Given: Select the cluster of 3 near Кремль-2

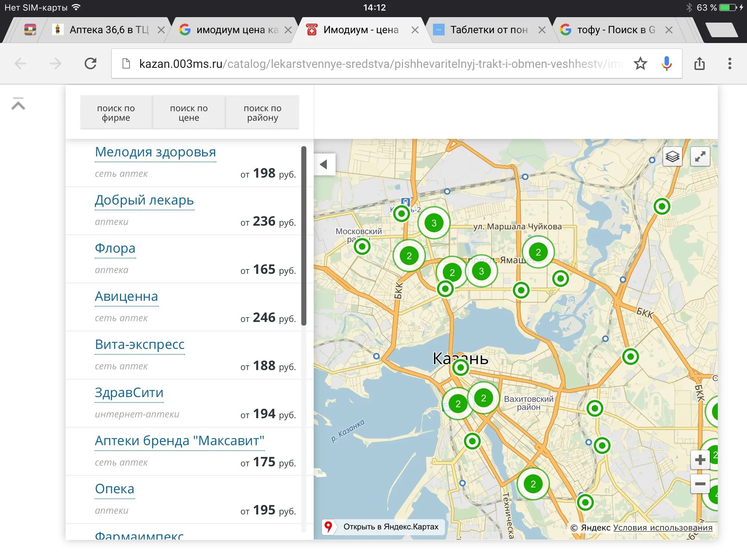Looking at the screenshot, I should [x=434, y=223].
